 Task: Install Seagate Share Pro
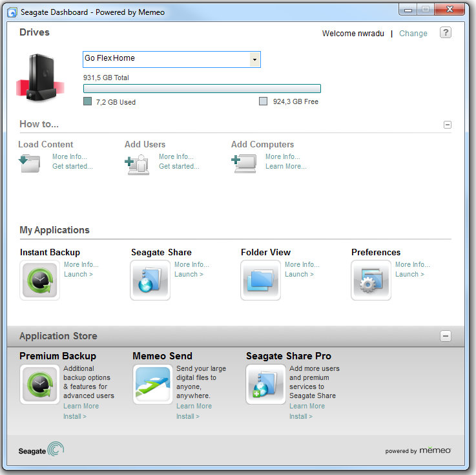pos(301,416)
